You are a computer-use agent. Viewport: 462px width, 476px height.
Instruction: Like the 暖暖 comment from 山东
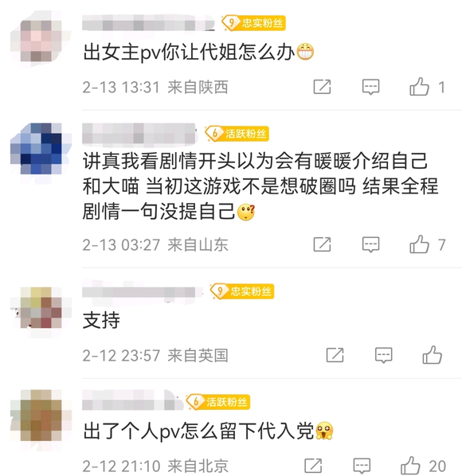pyautogui.click(x=420, y=244)
